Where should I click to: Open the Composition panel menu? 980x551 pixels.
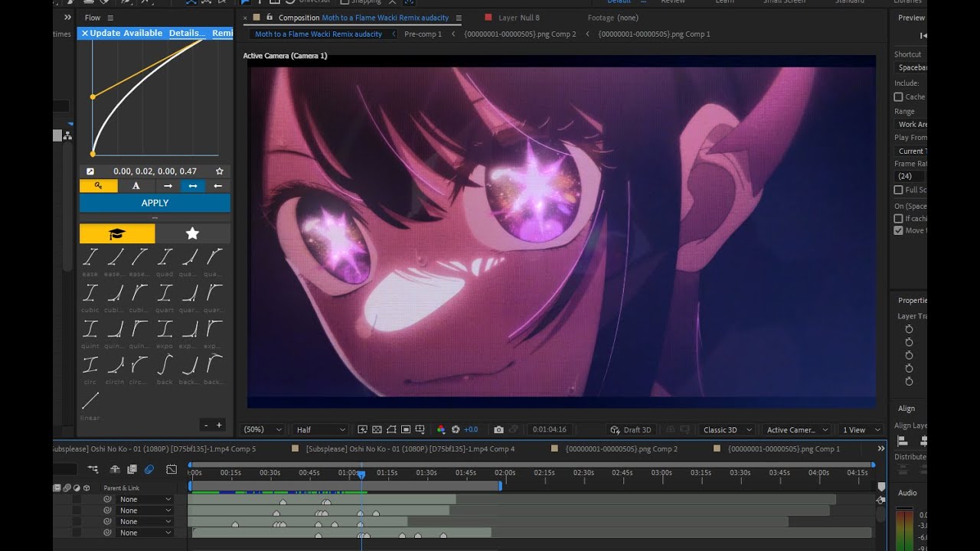459,18
